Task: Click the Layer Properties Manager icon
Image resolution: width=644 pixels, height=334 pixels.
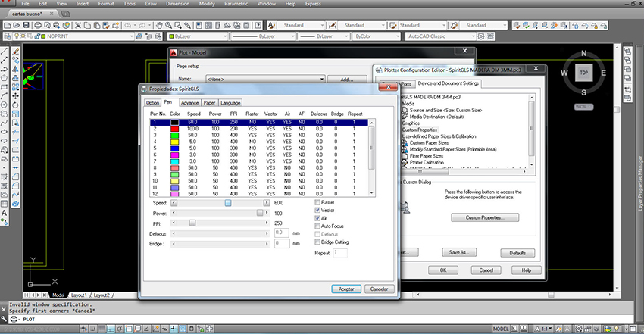Action: coord(7,36)
